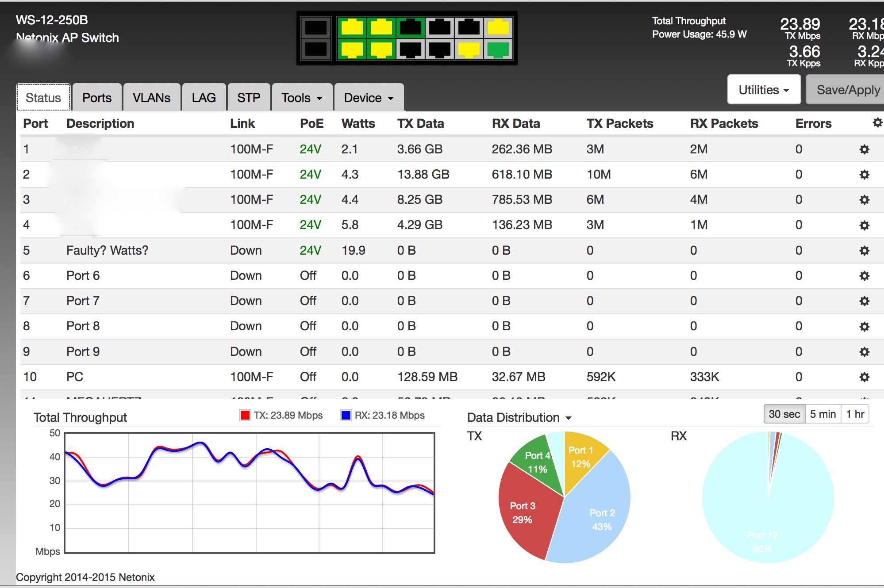Viewport: 884px width, 588px height.
Task: Select the 5 min time range
Action: pyautogui.click(x=823, y=414)
